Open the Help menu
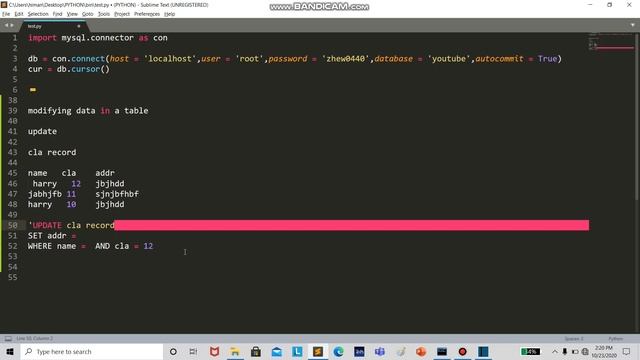The height and width of the screenshot is (360, 640). [169, 14]
